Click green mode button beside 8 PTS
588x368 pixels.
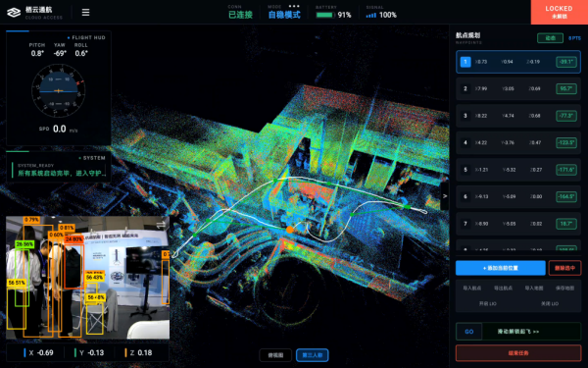550,38
